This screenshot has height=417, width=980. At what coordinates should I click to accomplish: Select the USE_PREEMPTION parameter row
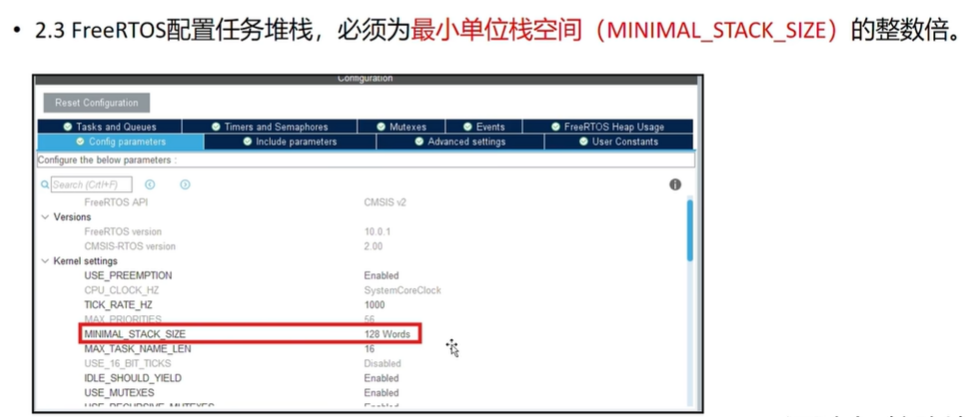[128, 276]
